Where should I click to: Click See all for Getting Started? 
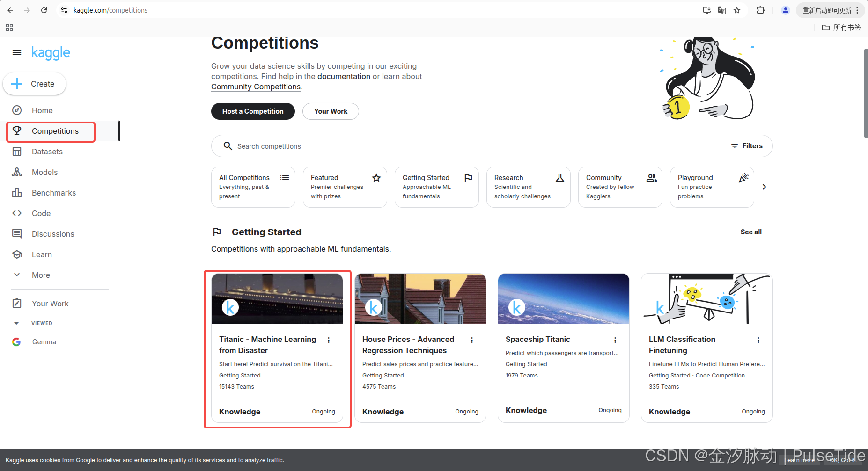pyautogui.click(x=751, y=232)
